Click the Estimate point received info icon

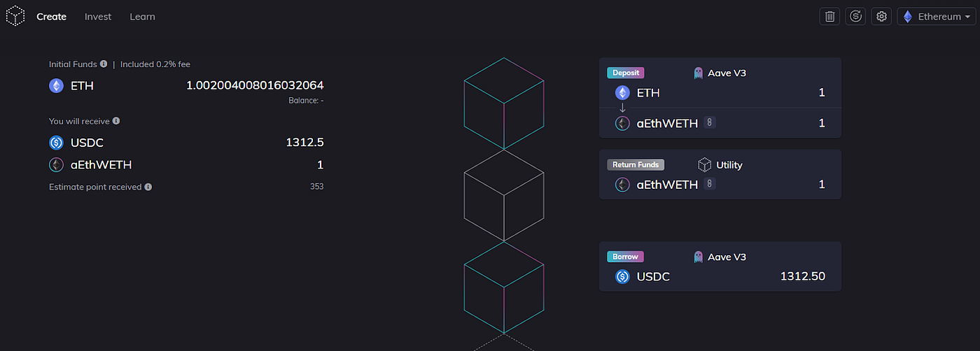pos(148,187)
